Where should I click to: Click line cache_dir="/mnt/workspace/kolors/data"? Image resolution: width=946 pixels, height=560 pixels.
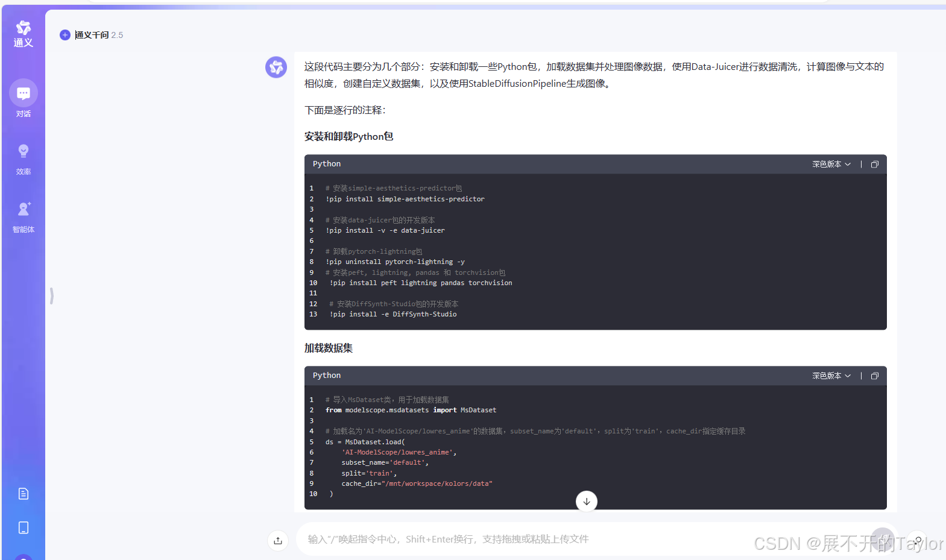coord(417,483)
